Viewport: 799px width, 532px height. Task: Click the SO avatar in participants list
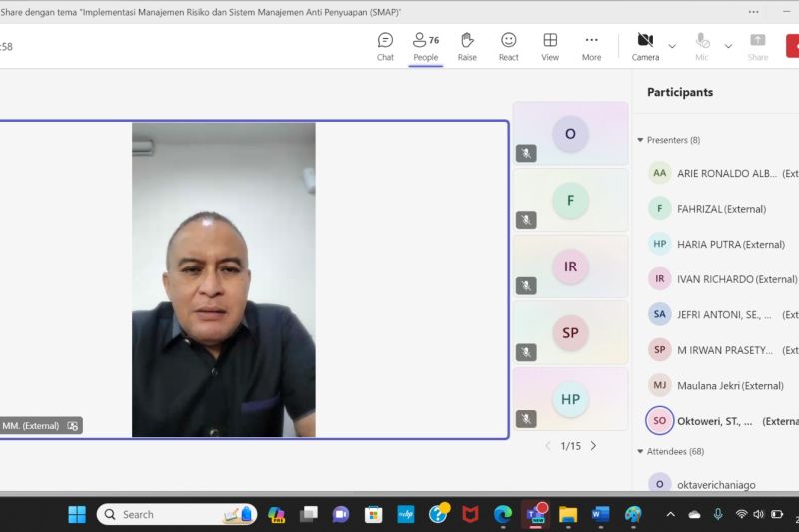pyautogui.click(x=660, y=420)
